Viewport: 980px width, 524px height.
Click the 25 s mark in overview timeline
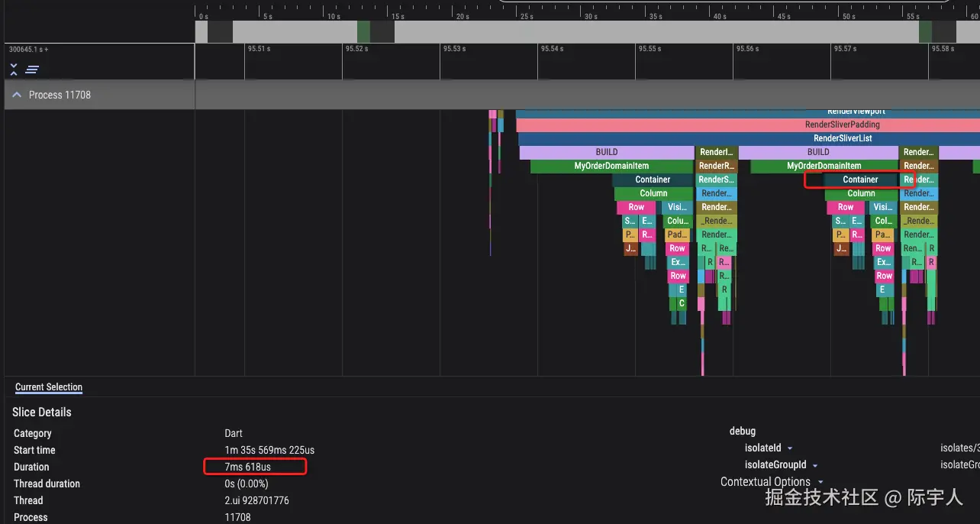527,16
